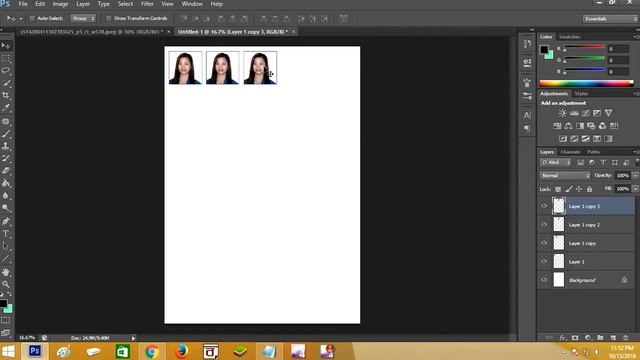Add a Curves adjustment

pyautogui.click(x=585, y=113)
